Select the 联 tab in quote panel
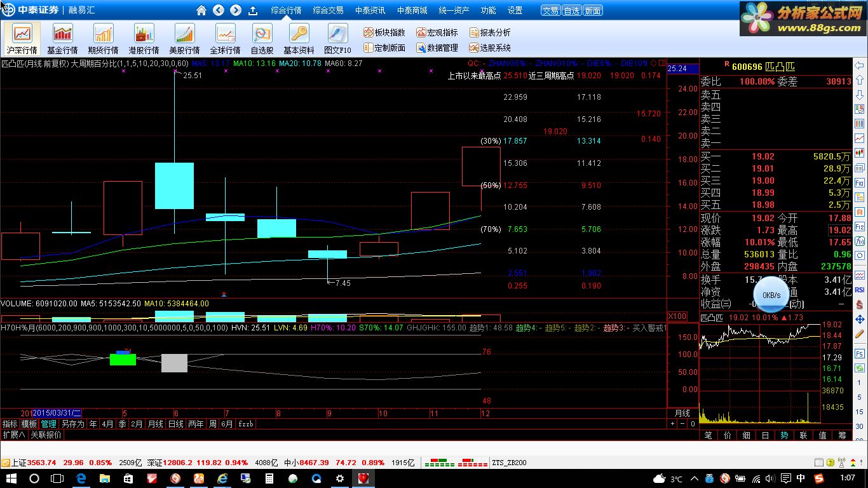The image size is (868, 488). click(x=804, y=435)
